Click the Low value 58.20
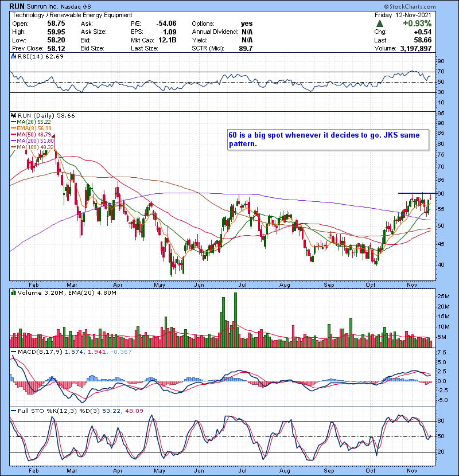The image size is (459, 476). pyautogui.click(x=56, y=40)
